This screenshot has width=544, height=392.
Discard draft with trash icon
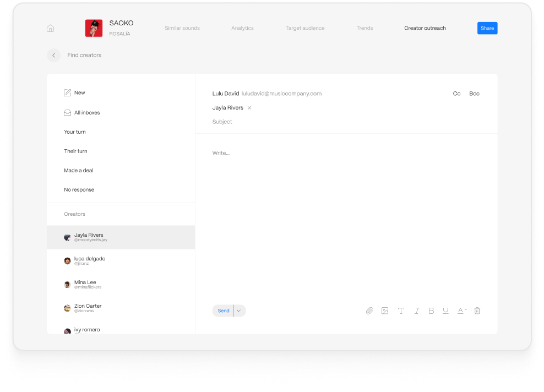click(x=477, y=311)
